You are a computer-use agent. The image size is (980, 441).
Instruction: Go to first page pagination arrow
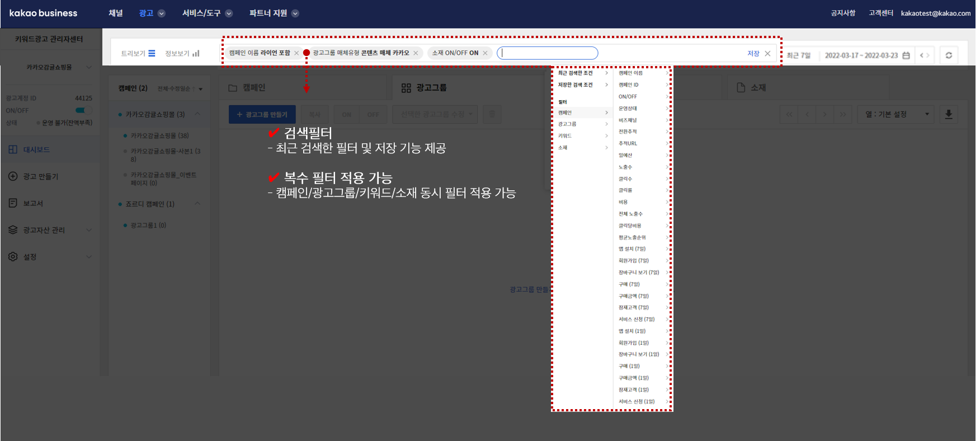pos(789,114)
